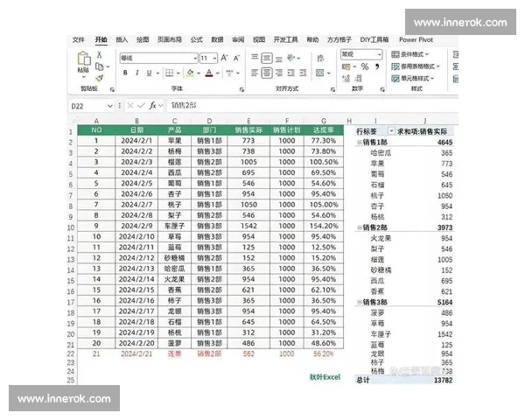Click the Middle Align icon

(x=267, y=59)
